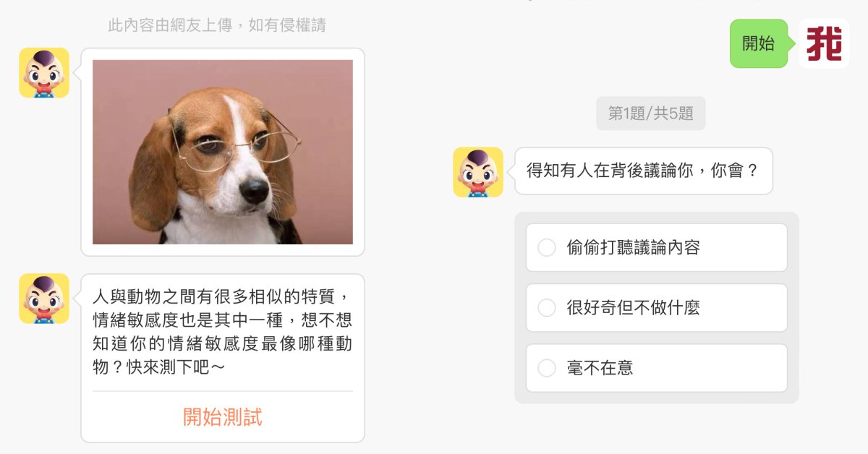Open the red 我 user avatar
The image size is (868, 454).
[824, 43]
